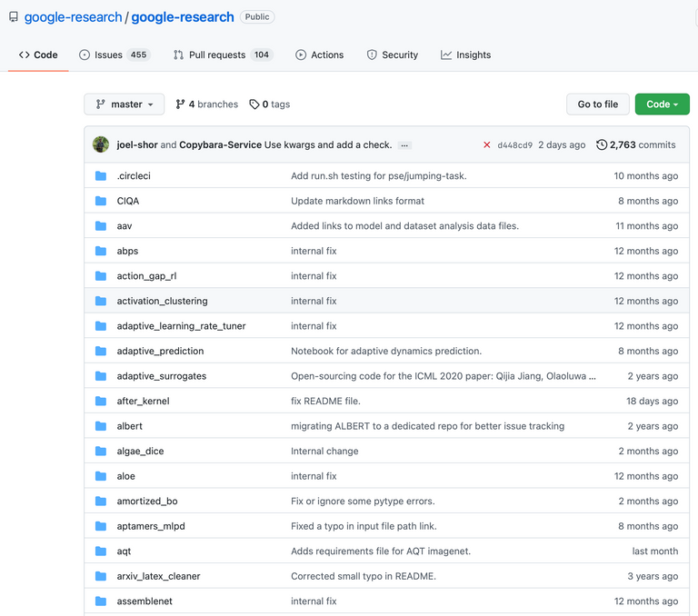698x616 pixels.
Task: Open the green Code dropdown button
Action: (x=663, y=104)
